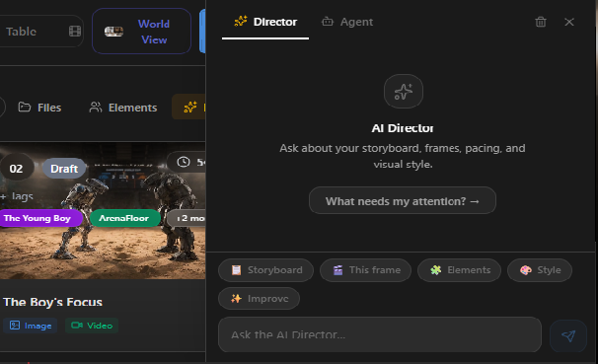Select the Improve prompt chip
598x364 pixels.
259,299
